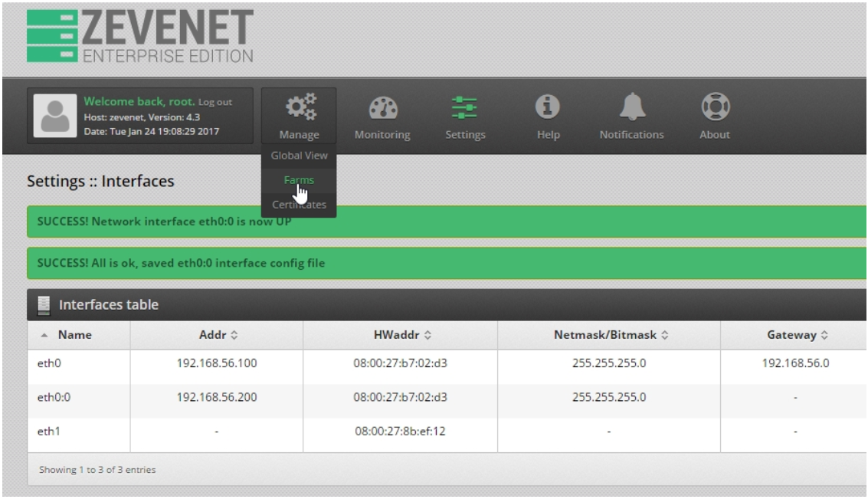Click eth0:0 netmask cell
Viewport: 868px width, 499px height.
(609, 397)
